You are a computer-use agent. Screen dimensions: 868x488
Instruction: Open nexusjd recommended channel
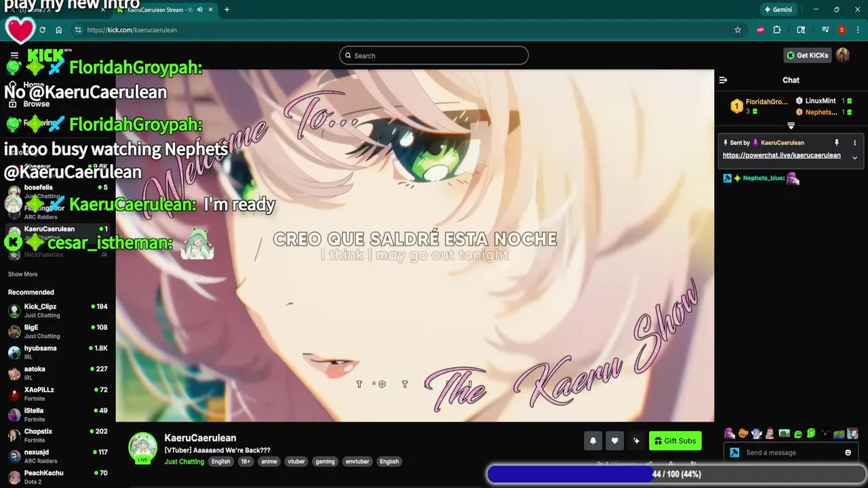(58, 456)
